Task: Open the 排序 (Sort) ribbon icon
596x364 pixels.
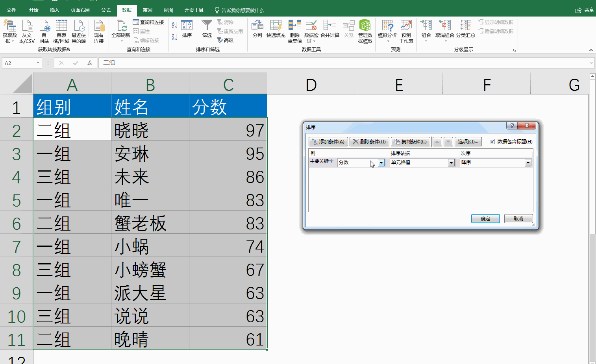Action: [187, 29]
